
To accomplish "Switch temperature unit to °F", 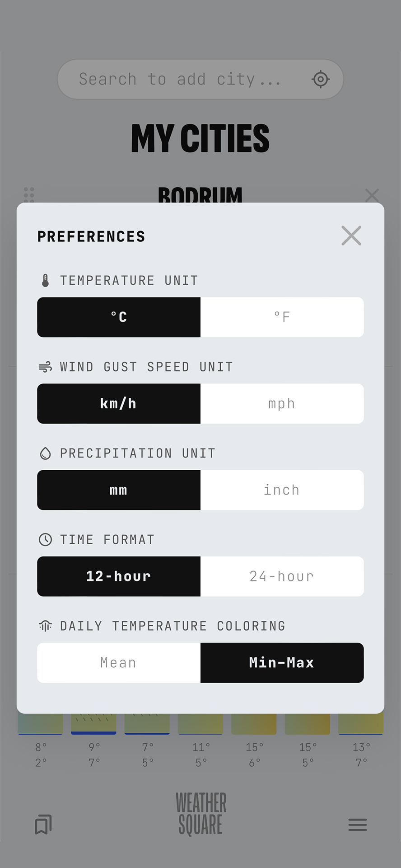I will coord(282,317).
